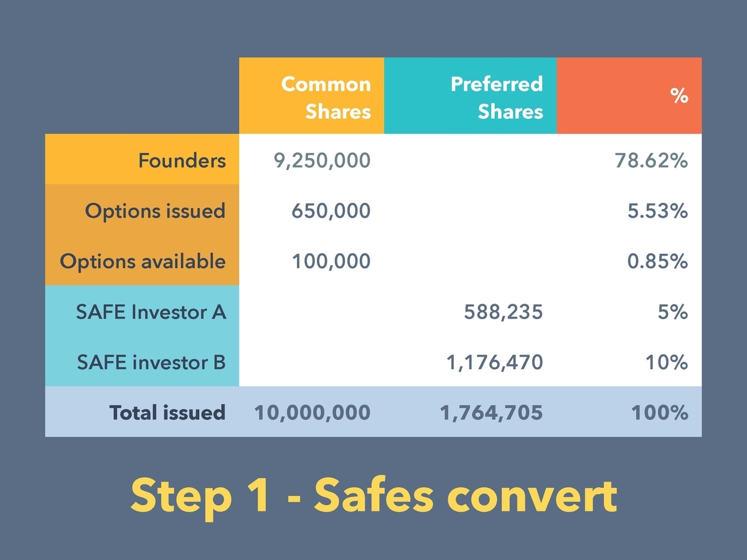This screenshot has height=560, width=747.
Task: Select the Options issued row label
Action: pyautogui.click(x=155, y=211)
